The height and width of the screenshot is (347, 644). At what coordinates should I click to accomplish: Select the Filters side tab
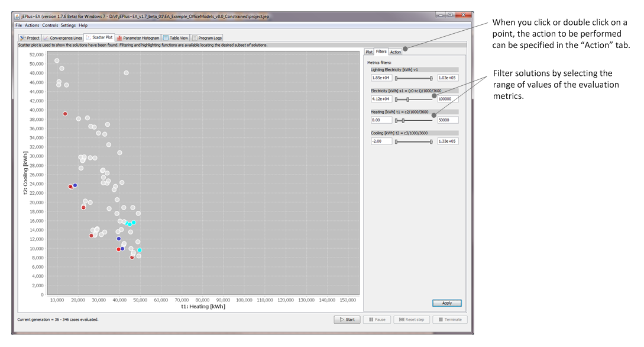tap(381, 52)
